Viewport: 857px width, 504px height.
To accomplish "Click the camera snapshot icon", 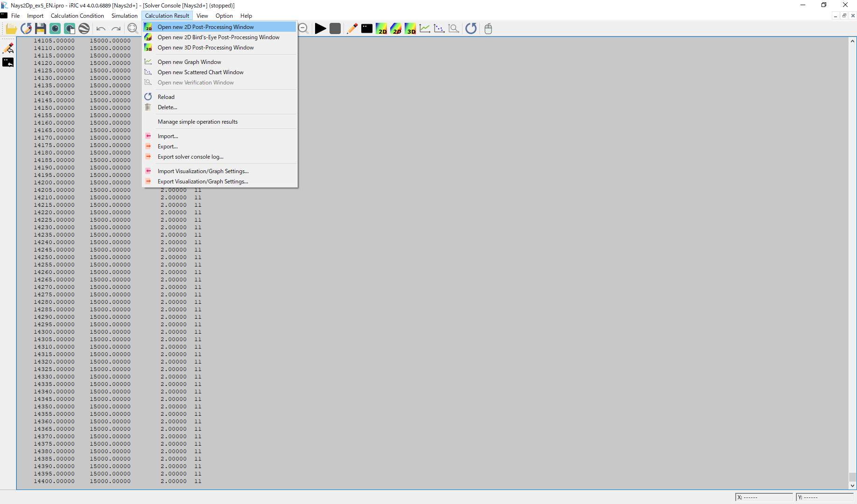I will click(55, 28).
